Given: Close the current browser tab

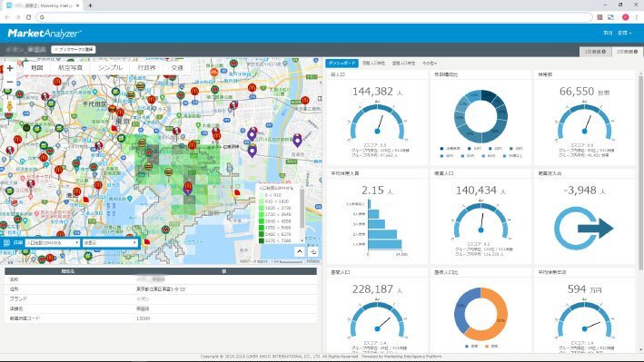Looking at the screenshot, I should [77, 5].
